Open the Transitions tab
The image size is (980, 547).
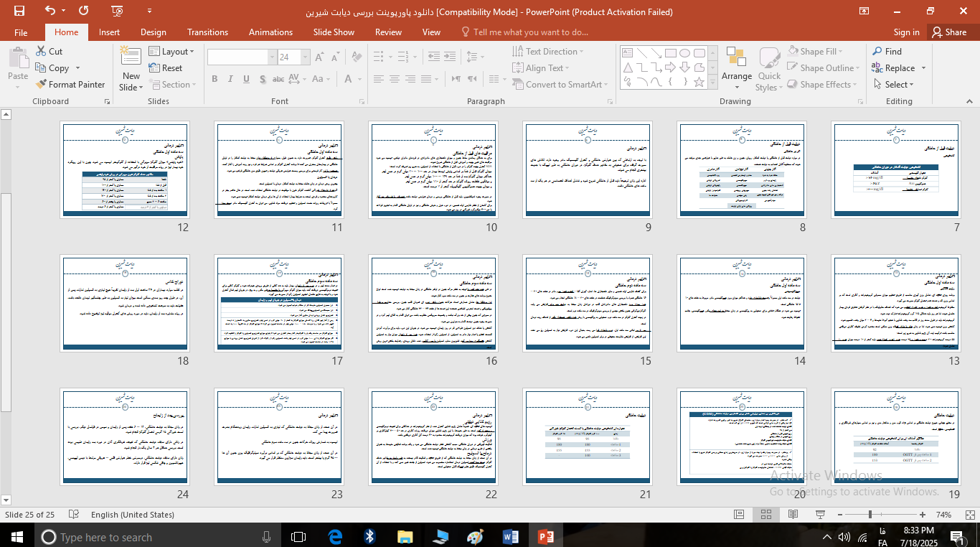(207, 32)
